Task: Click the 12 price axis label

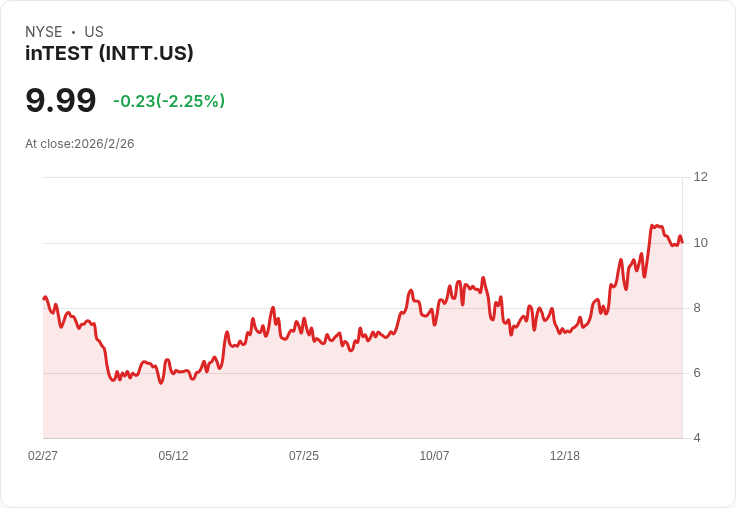Action: point(700,177)
